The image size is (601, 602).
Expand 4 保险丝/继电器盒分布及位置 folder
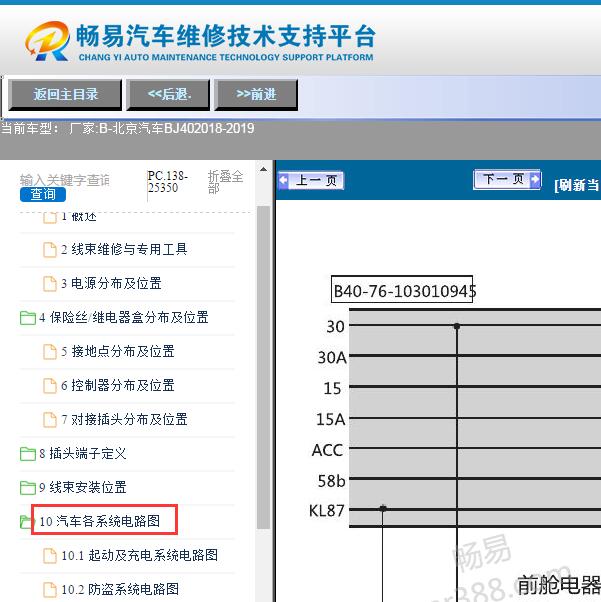[123, 318]
